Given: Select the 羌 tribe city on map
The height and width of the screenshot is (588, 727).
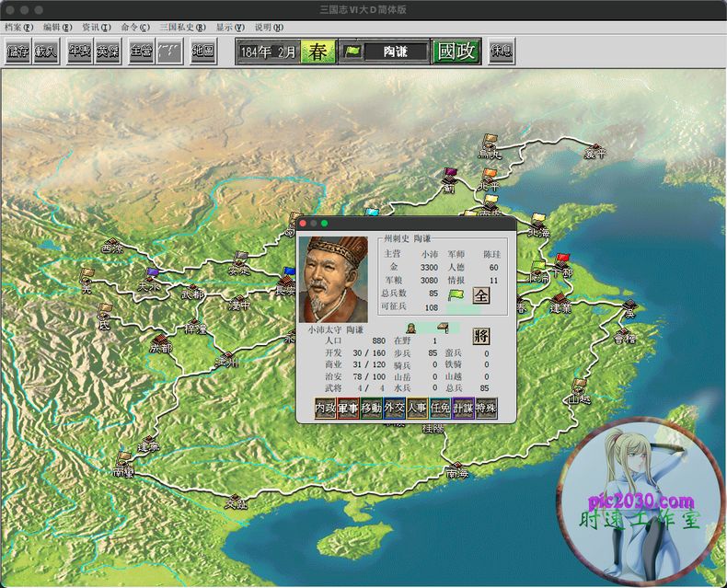Looking at the screenshot, I should click(87, 282).
